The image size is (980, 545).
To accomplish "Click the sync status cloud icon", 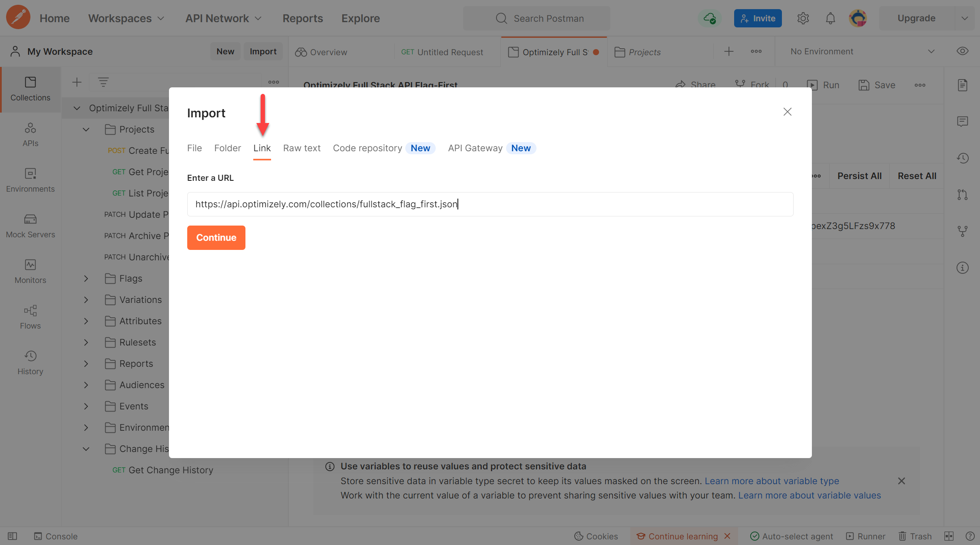I will (x=709, y=18).
